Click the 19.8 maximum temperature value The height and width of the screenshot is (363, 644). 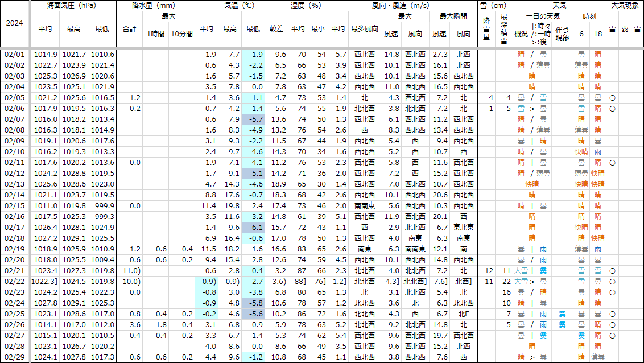tap(230, 206)
